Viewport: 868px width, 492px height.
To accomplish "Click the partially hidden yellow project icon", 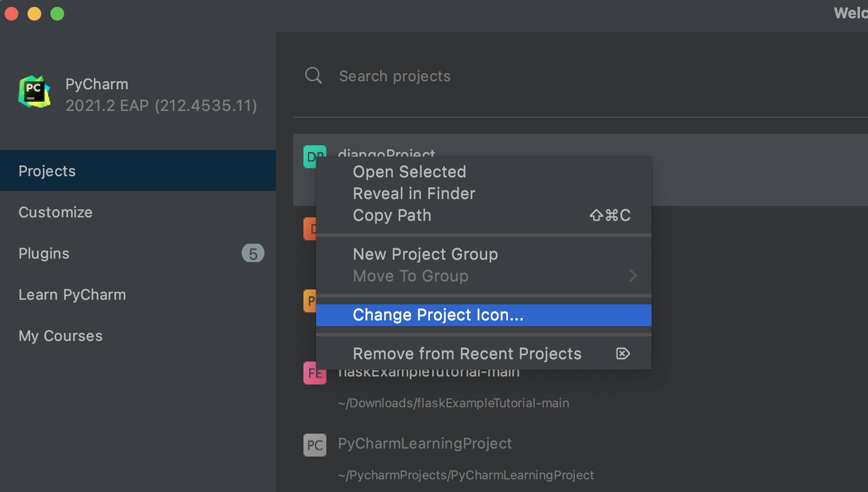I will click(x=309, y=300).
